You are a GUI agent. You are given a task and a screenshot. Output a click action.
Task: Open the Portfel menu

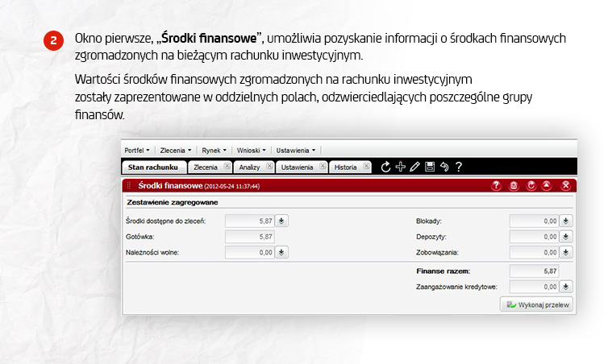pos(136,151)
